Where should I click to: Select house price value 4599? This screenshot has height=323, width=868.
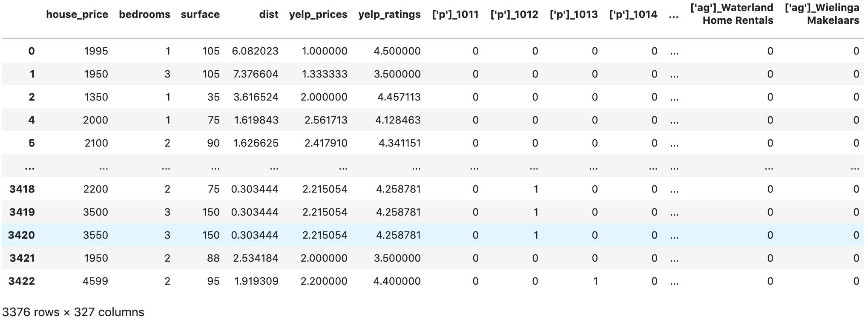(96, 281)
